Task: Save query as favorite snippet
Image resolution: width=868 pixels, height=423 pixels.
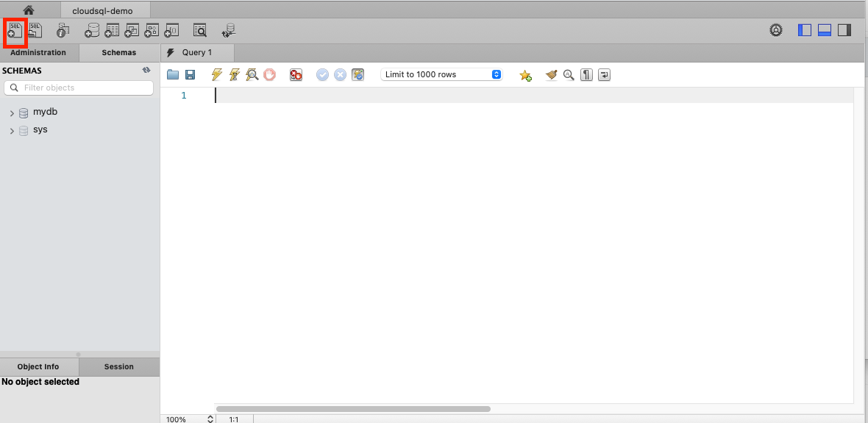Action: [525, 75]
